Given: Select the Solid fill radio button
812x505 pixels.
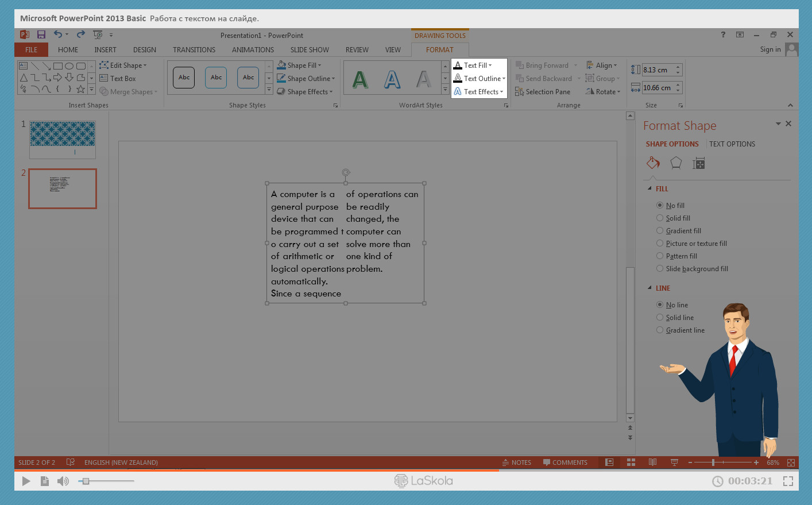Looking at the screenshot, I should tap(660, 218).
